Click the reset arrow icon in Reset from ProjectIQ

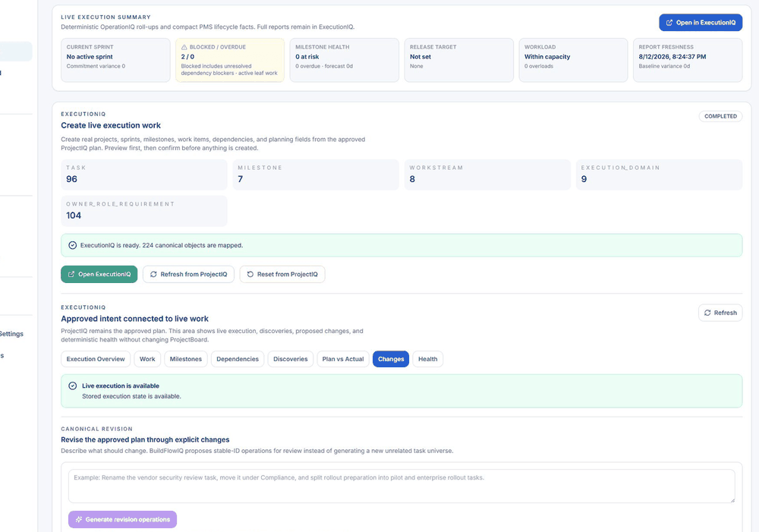(x=250, y=275)
